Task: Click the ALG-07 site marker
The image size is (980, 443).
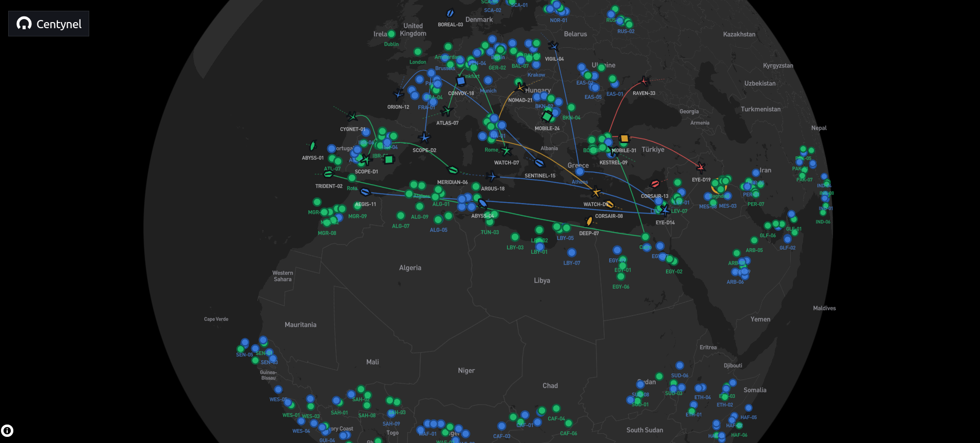Action: point(401,216)
